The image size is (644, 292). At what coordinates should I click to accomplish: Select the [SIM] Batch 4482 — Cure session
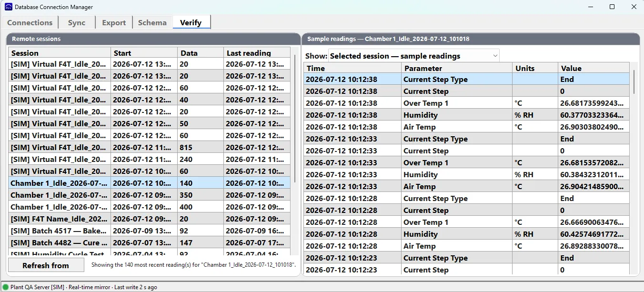pyautogui.click(x=149, y=242)
